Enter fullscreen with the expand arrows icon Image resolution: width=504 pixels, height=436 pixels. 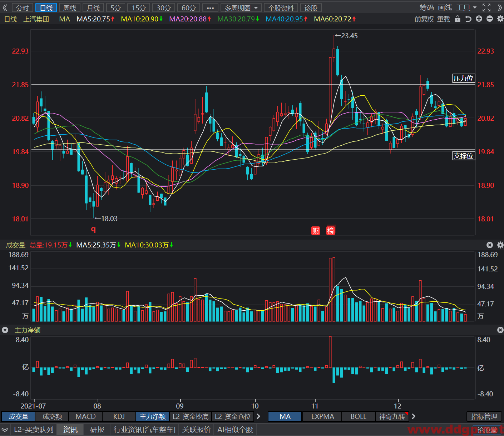coord(486,7)
